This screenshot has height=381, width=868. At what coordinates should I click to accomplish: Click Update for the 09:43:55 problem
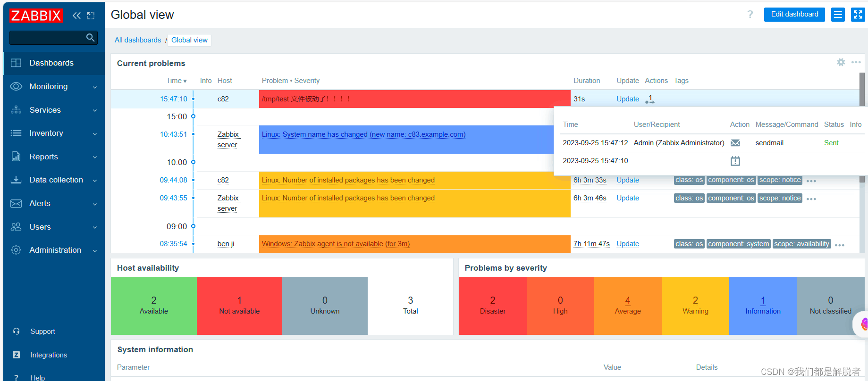[x=628, y=198]
